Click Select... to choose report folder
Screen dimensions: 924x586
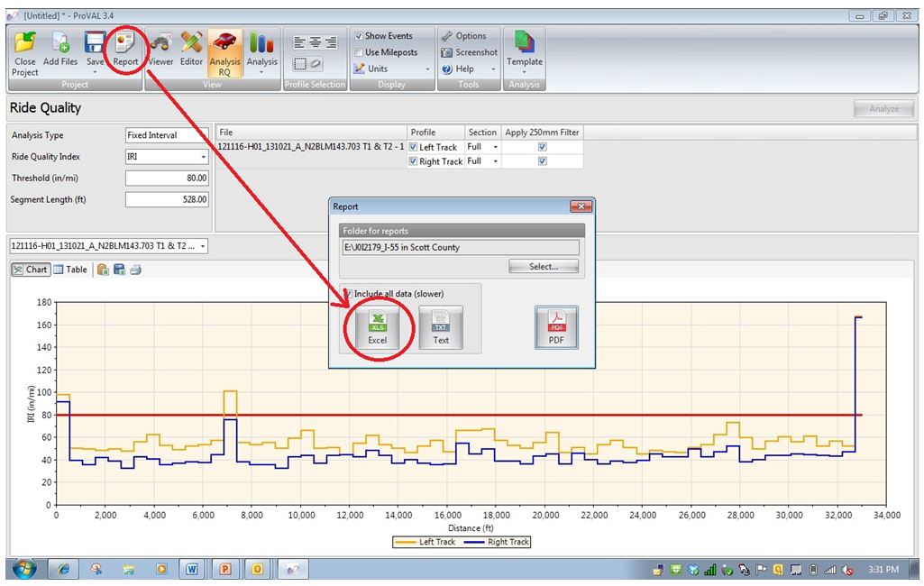pyautogui.click(x=544, y=267)
